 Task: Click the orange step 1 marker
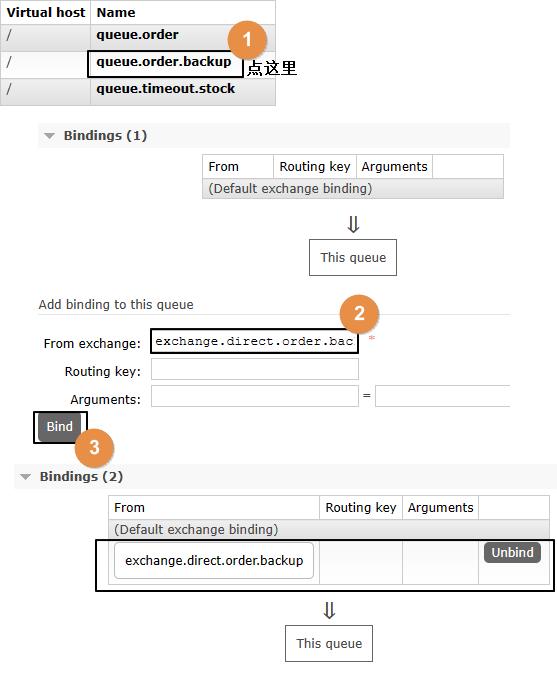coord(247,40)
